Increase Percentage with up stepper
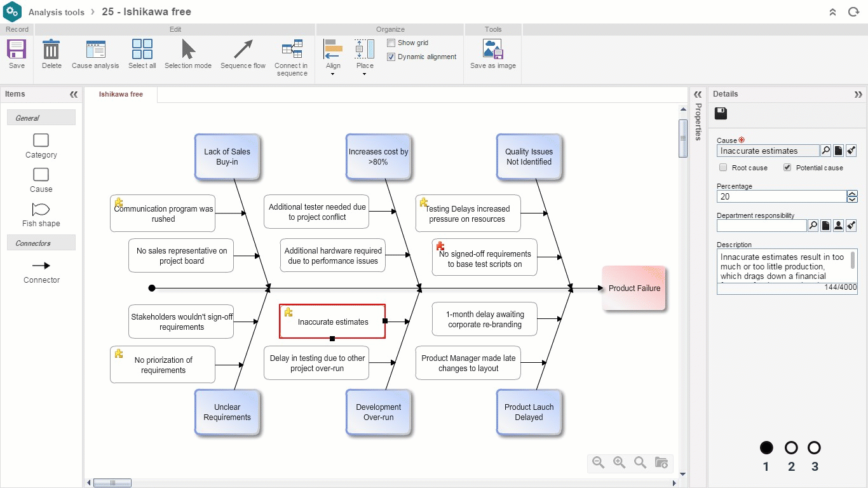Image resolution: width=868 pixels, height=488 pixels. [852, 194]
